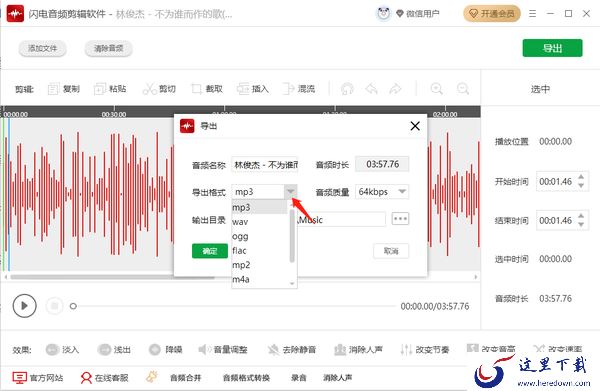The width and height of the screenshot is (600, 391).
Task: Stop audio playback
Action: 54,306
